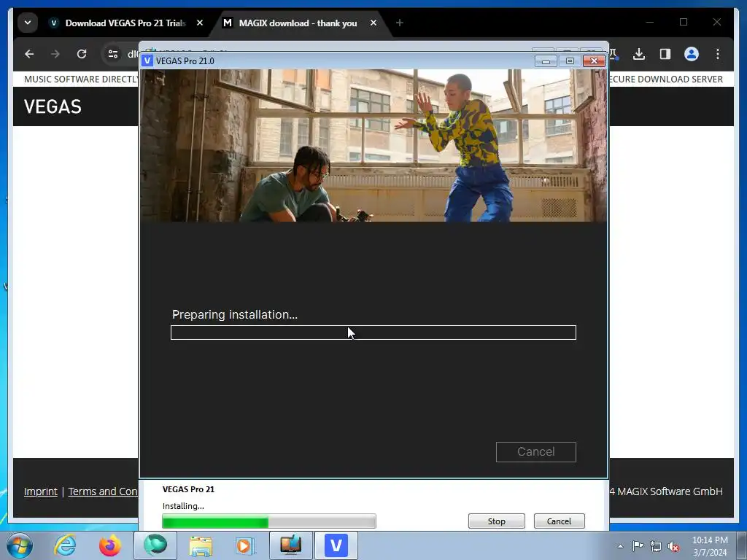
Task: Open Chrome tab search dropdown
Action: [x=28, y=23]
